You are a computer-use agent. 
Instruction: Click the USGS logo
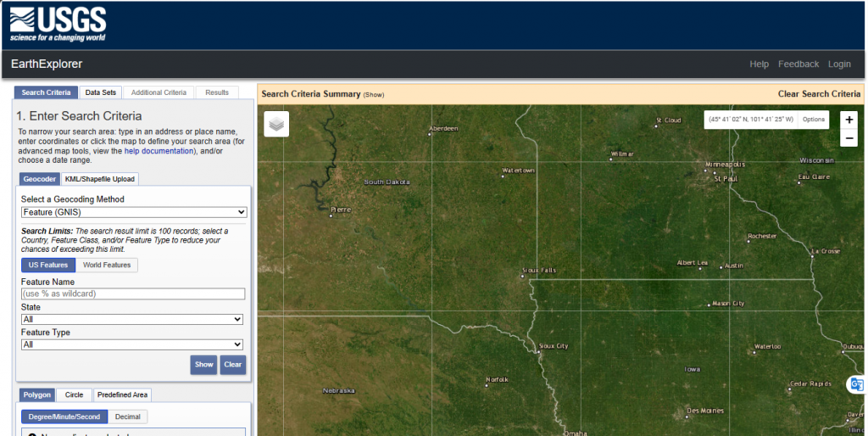point(58,25)
